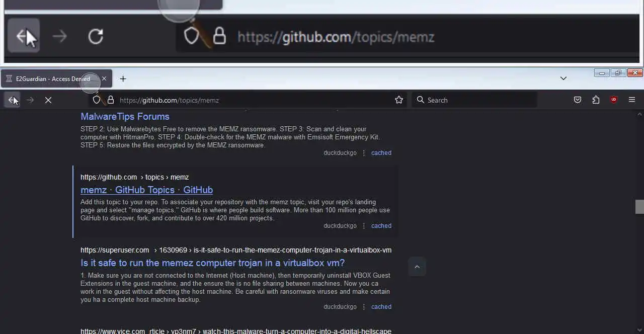This screenshot has width=644, height=334.
Task: Restore down the browser window
Action: pyautogui.click(x=618, y=73)
